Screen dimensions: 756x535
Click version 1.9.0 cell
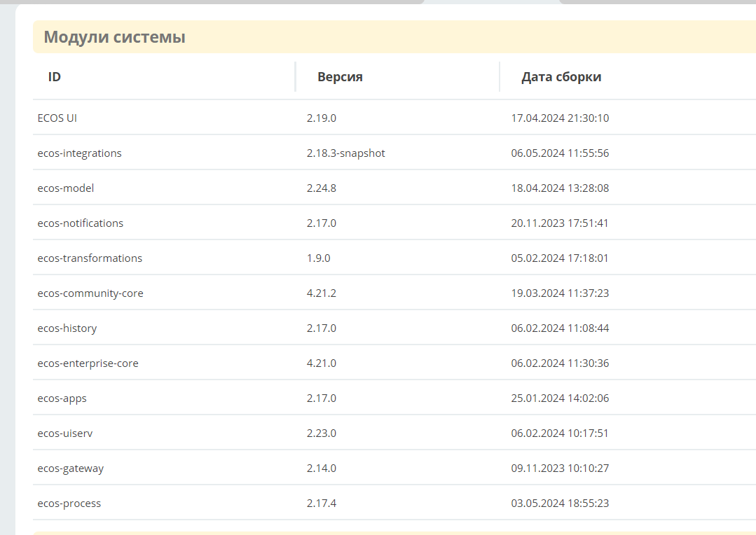pos(318,258)
